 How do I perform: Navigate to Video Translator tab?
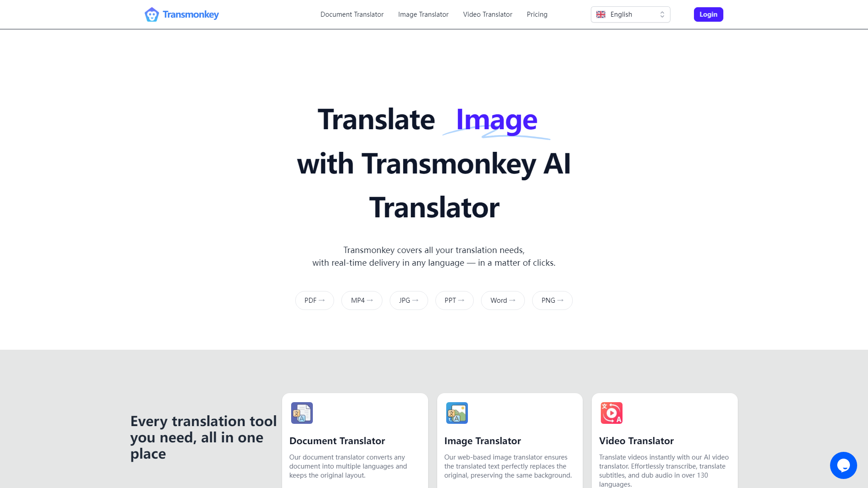click(x=487, y=14)
